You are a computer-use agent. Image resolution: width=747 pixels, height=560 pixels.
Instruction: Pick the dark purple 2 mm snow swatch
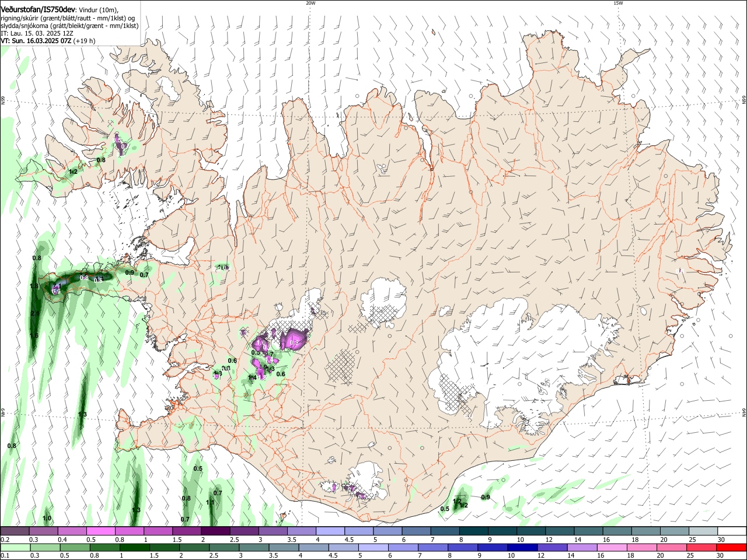[x=215, y=531]
